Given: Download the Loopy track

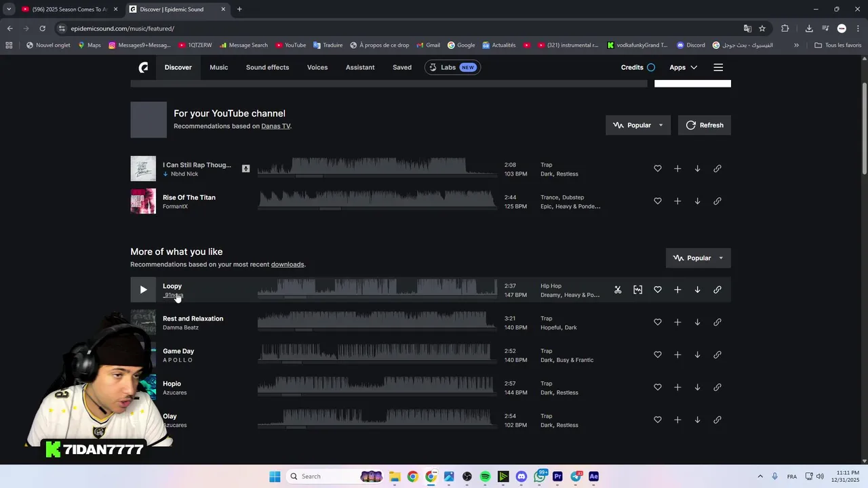Looking at the screenshot, I should click(x=697, y=290).
